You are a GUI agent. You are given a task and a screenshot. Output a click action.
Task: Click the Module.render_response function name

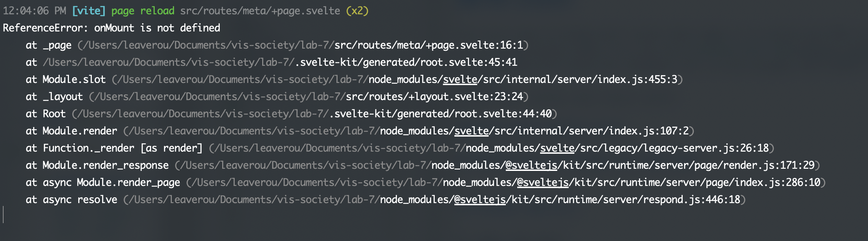click(105, 166)
